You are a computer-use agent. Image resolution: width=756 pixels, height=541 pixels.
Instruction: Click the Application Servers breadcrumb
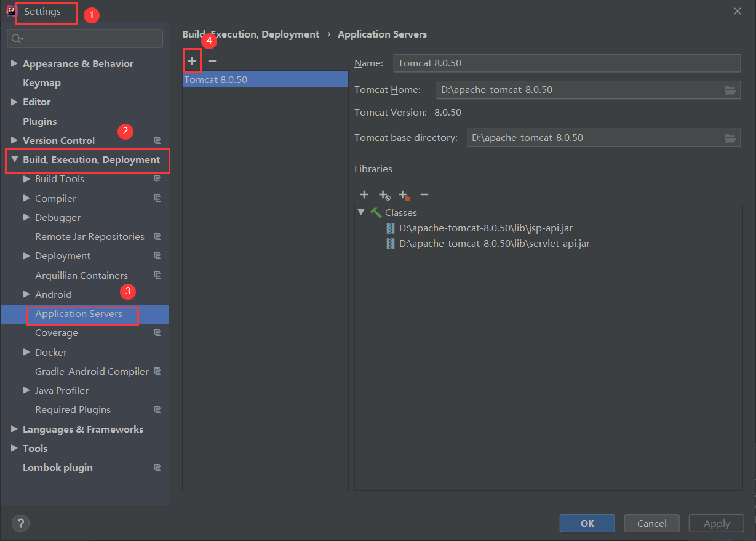382,34
